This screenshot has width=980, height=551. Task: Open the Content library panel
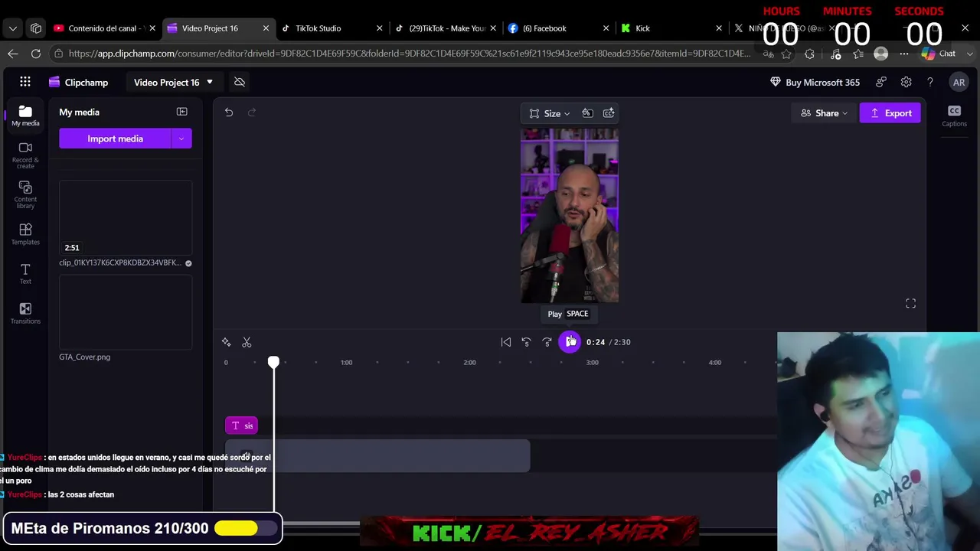[x=25, y=195]
